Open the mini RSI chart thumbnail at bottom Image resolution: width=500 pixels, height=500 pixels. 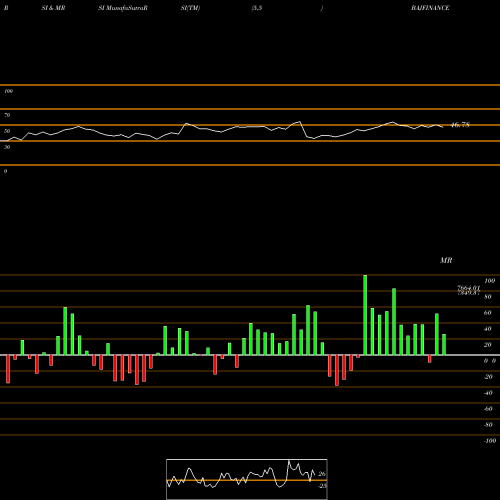[247, 479]
